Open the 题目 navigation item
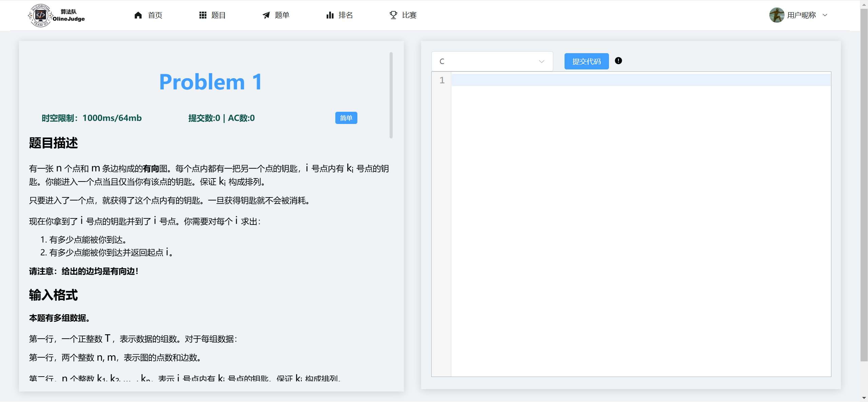868x402 pixels. [x=212, y=15]
